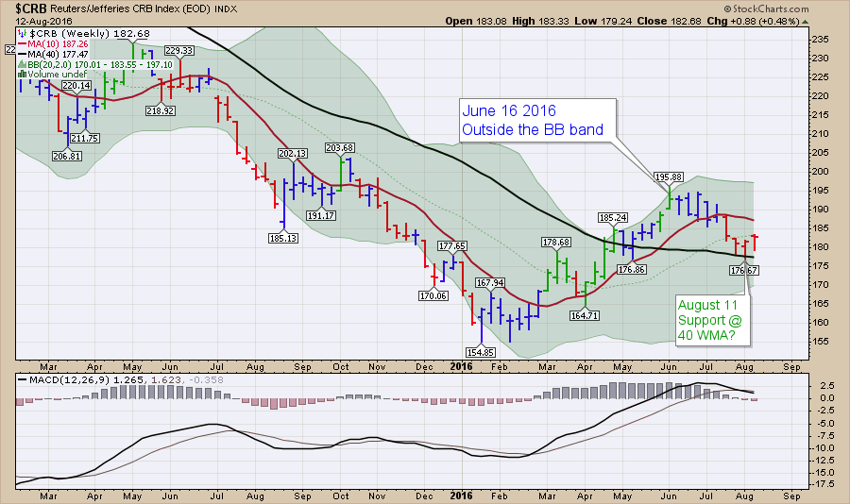Click the 203.68 price label
Viewport: 850px width, 504px height.
340,147
